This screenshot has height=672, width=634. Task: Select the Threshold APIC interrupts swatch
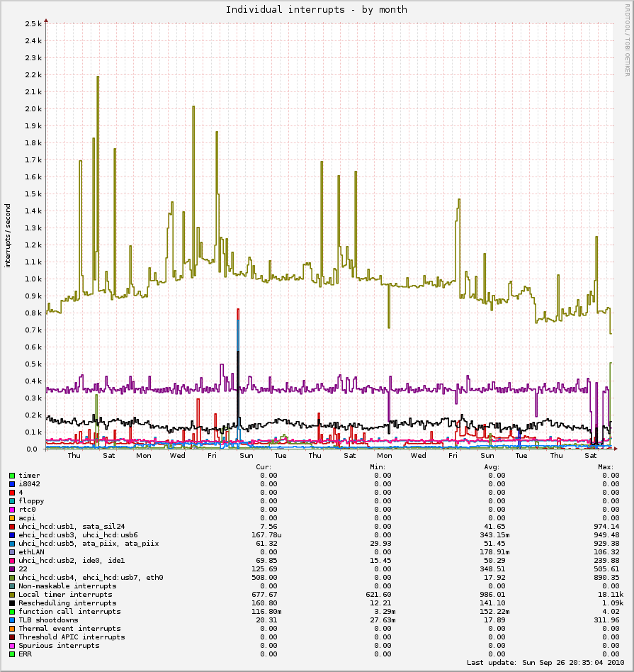12,637
